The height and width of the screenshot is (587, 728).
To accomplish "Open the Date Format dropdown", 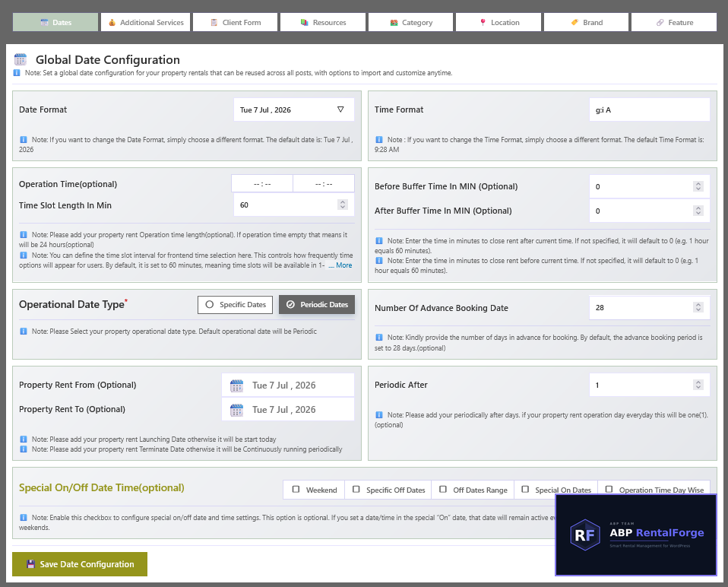I will [x=294, y=109].
